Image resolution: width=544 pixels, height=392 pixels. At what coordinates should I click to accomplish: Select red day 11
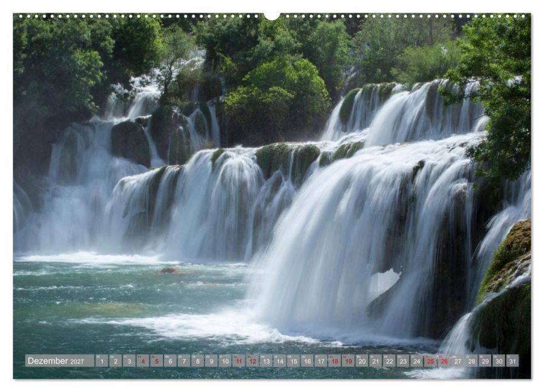238,361
